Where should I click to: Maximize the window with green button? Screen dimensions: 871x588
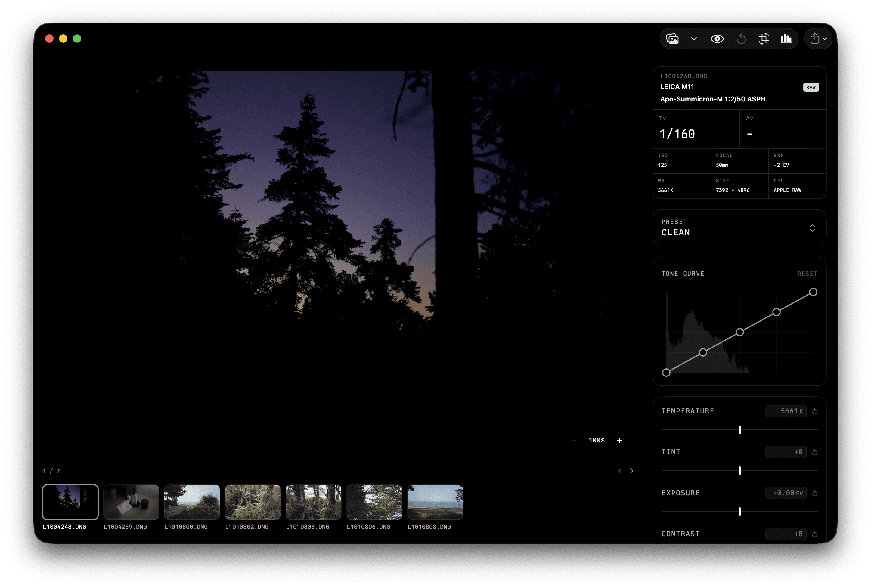click(77, 39)
